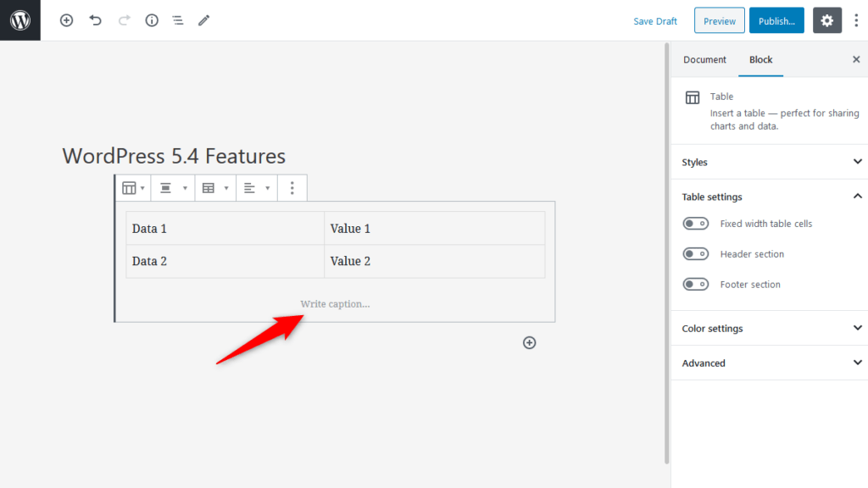Open the top-right more options menu

tap(856, 20)
